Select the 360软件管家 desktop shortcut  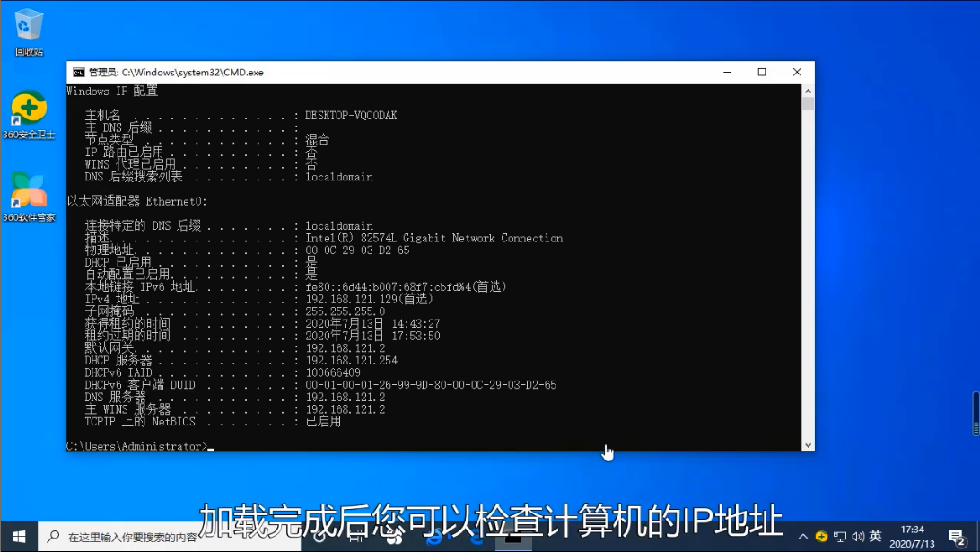[x=29, y=193]
